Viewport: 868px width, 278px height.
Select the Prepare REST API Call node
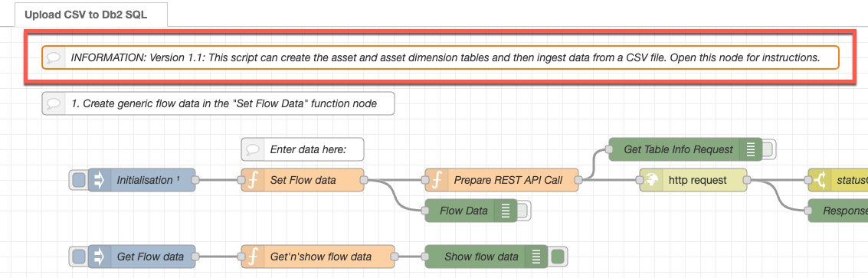pyautogui.click(x=502, y=180)
